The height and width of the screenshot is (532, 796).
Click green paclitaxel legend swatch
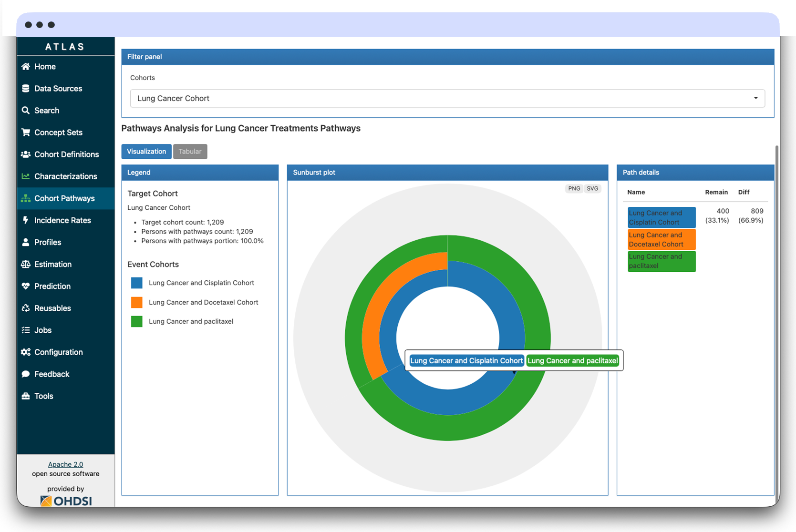click(x=137, y=321)
